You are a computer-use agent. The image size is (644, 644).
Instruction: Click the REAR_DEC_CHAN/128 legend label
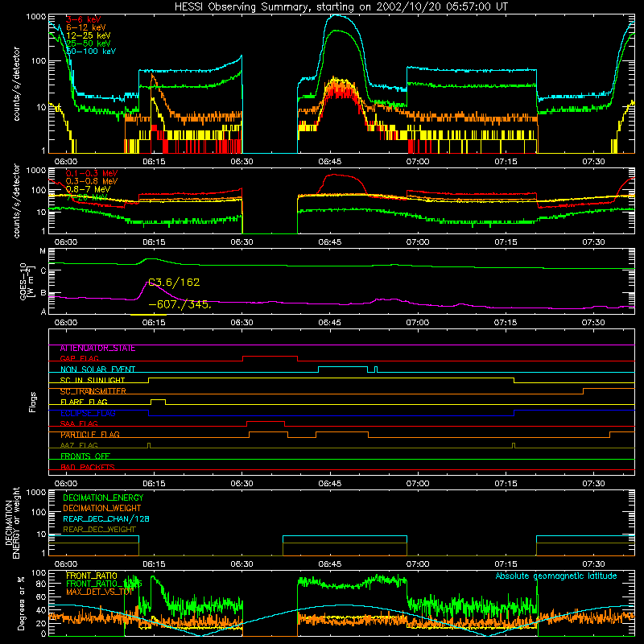point(106,519)
